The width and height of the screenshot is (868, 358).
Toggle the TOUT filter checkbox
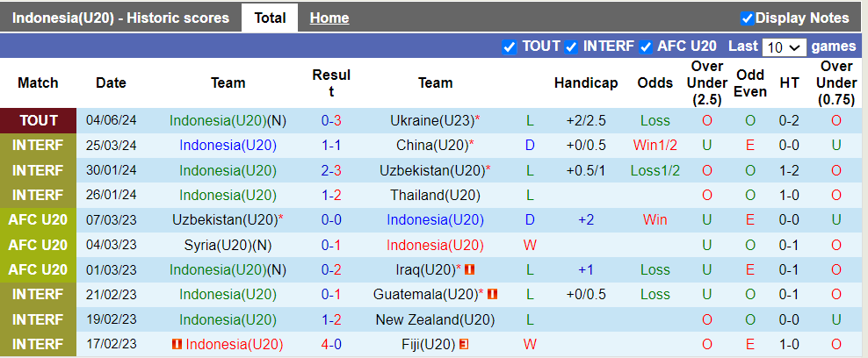point(509,47)
